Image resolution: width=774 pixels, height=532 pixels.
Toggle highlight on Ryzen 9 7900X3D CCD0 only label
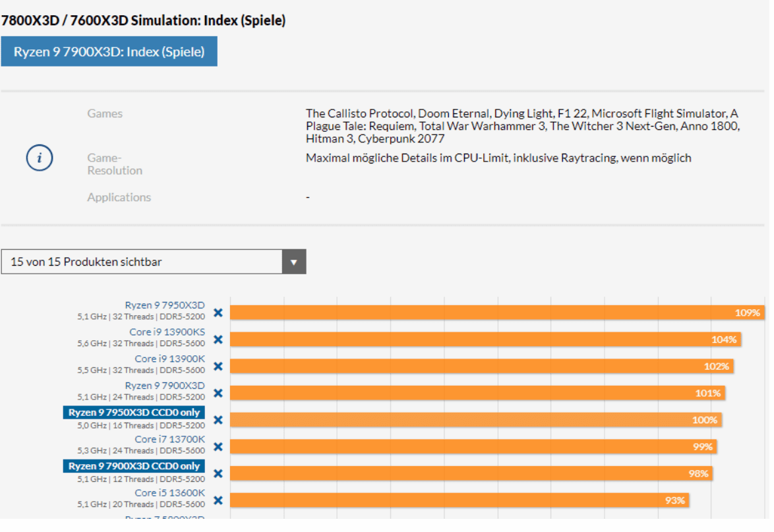point(134,467)
